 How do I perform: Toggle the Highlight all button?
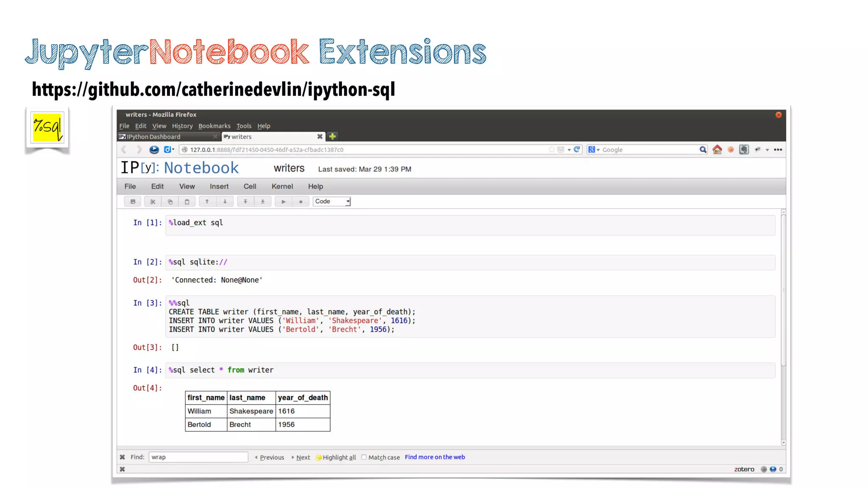click(336, 457)
